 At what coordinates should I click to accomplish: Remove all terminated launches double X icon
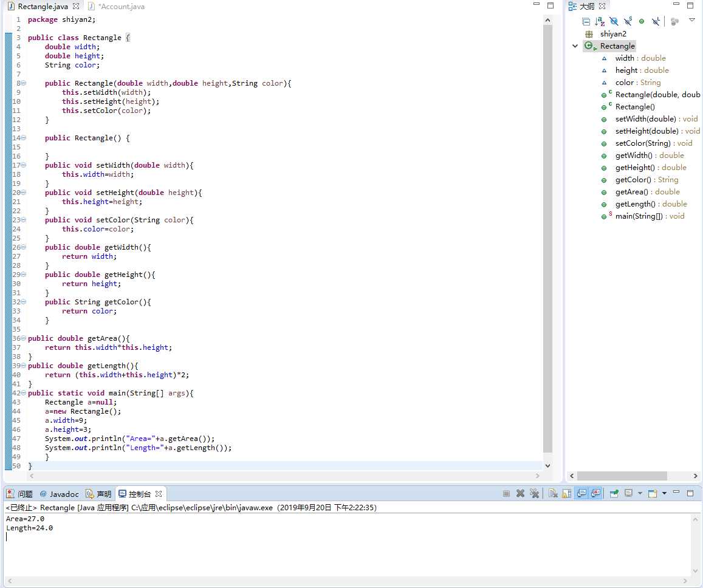534,493
